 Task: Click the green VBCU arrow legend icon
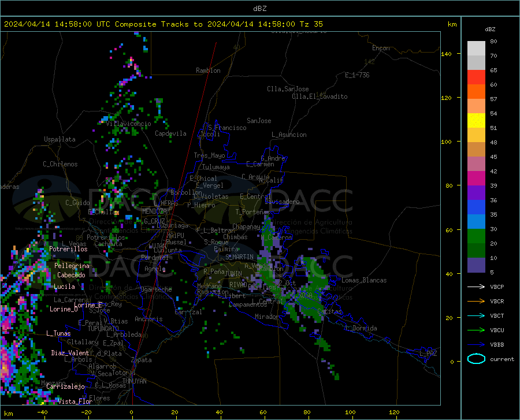pos(476,330)
